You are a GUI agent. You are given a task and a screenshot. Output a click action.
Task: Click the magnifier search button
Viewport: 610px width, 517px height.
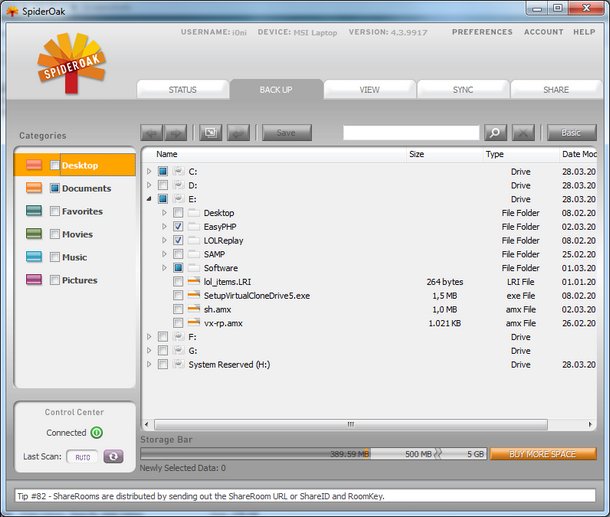click(x=495, y=133)
